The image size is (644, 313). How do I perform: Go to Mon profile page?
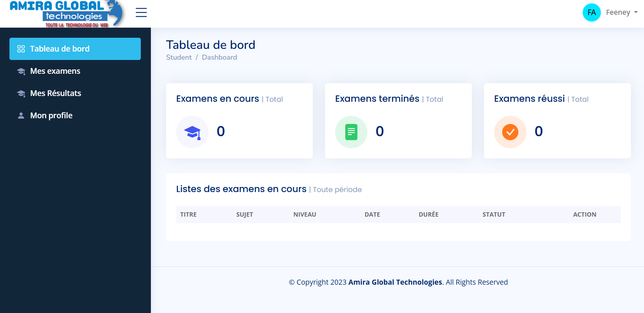(x=51, y=116)
